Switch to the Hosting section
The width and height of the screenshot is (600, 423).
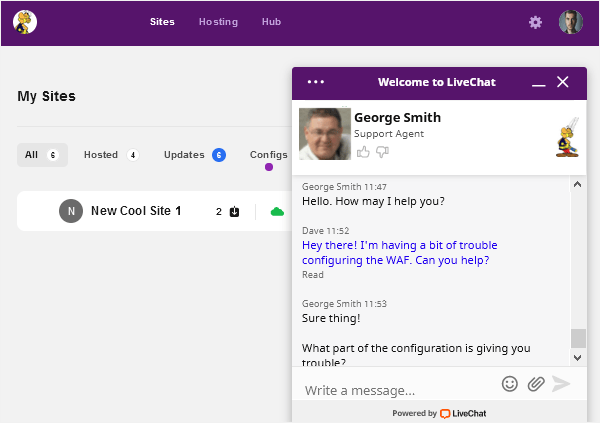point(218,22)
